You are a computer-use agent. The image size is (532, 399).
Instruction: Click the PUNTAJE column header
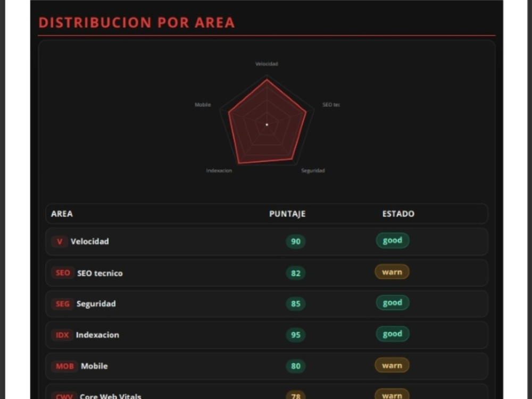[287, 214]
